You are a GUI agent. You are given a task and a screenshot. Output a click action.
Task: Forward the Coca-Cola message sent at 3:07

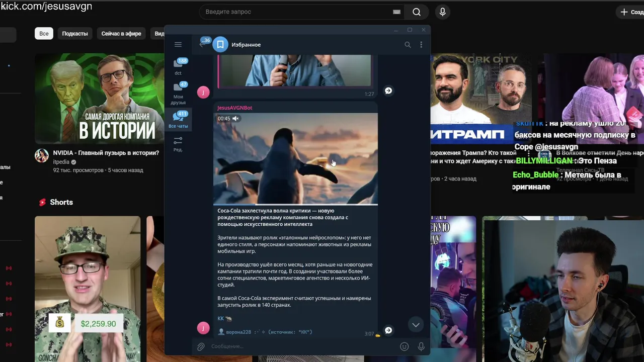(388, 330)
